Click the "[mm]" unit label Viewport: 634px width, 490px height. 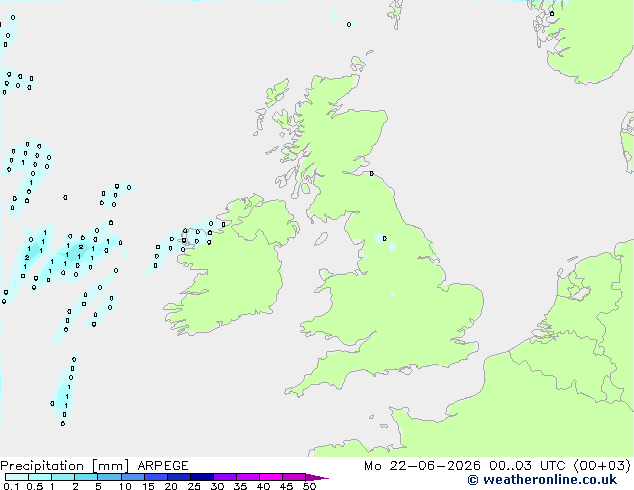pos(110,466)
